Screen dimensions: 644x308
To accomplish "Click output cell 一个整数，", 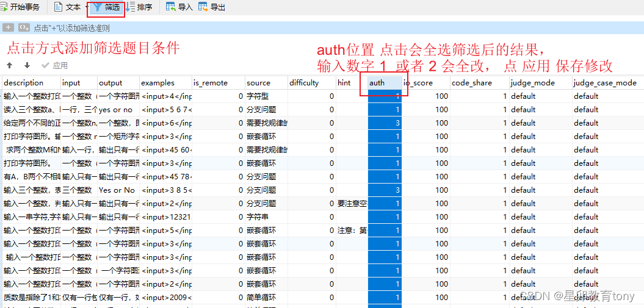I will 118,123.
